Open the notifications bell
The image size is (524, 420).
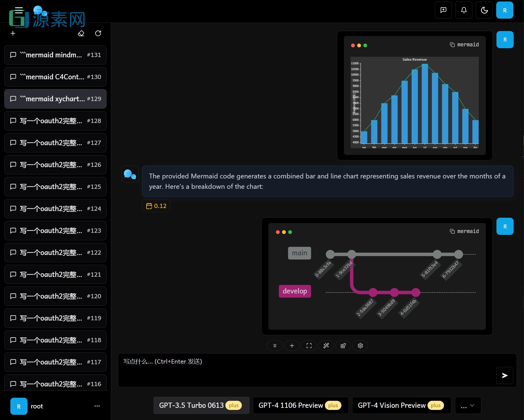coord(464,10)
